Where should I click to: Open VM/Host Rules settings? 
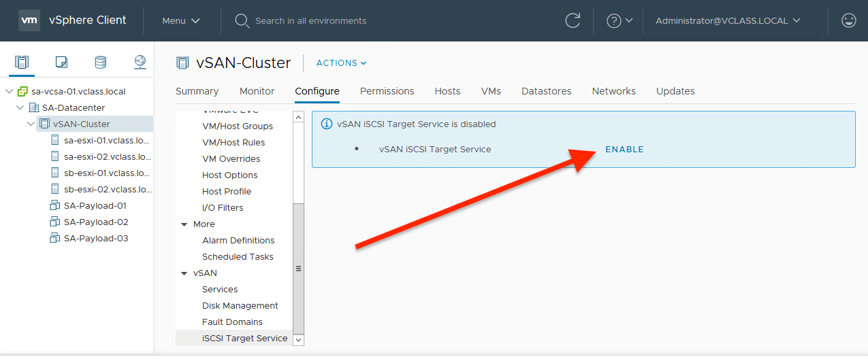[x=234, y=143]
